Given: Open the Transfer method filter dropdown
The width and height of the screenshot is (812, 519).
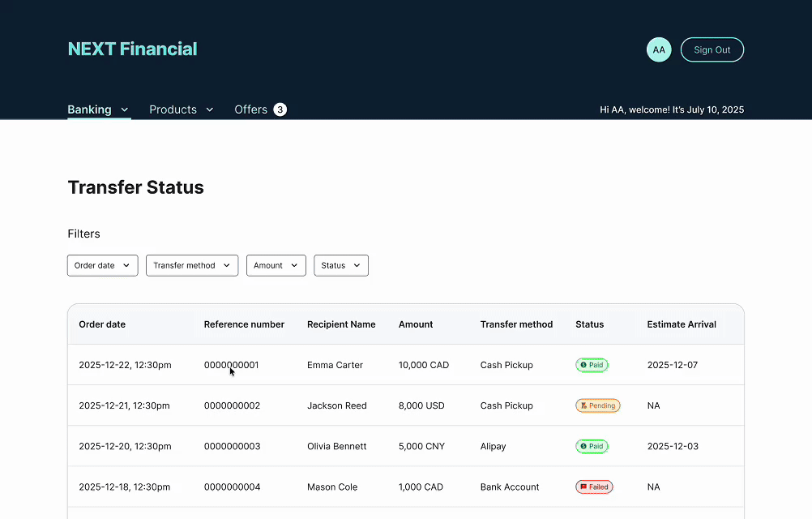Looking at the screenshot, I should 192,265.
